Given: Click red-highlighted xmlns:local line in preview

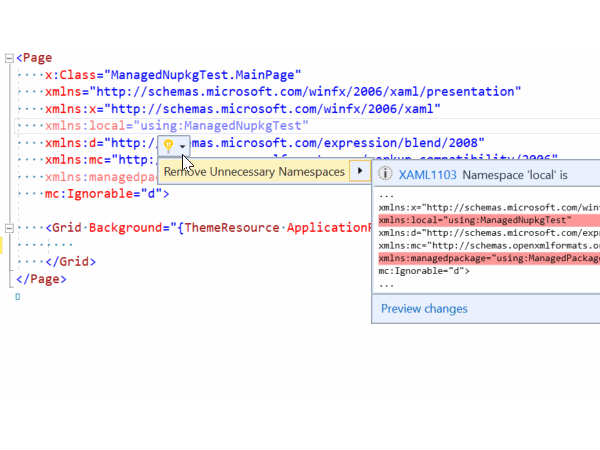Looking at the screenshot, I should tap(474, 220).
